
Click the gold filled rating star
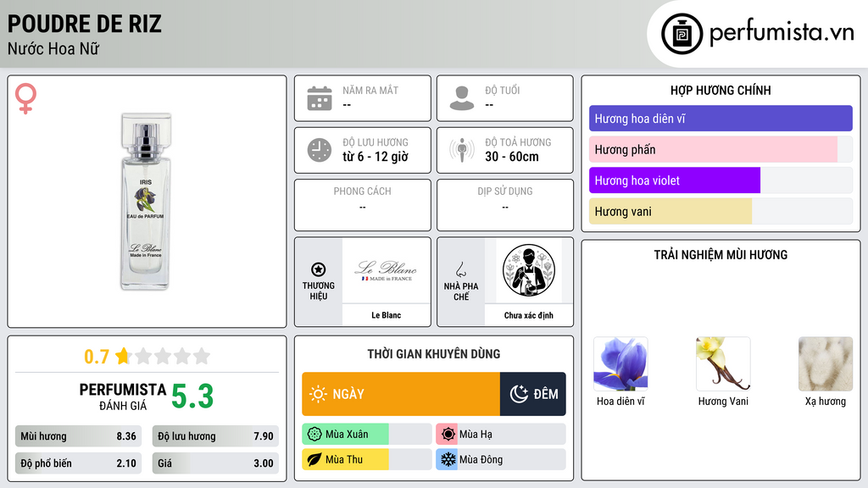(x=122, y=356)
